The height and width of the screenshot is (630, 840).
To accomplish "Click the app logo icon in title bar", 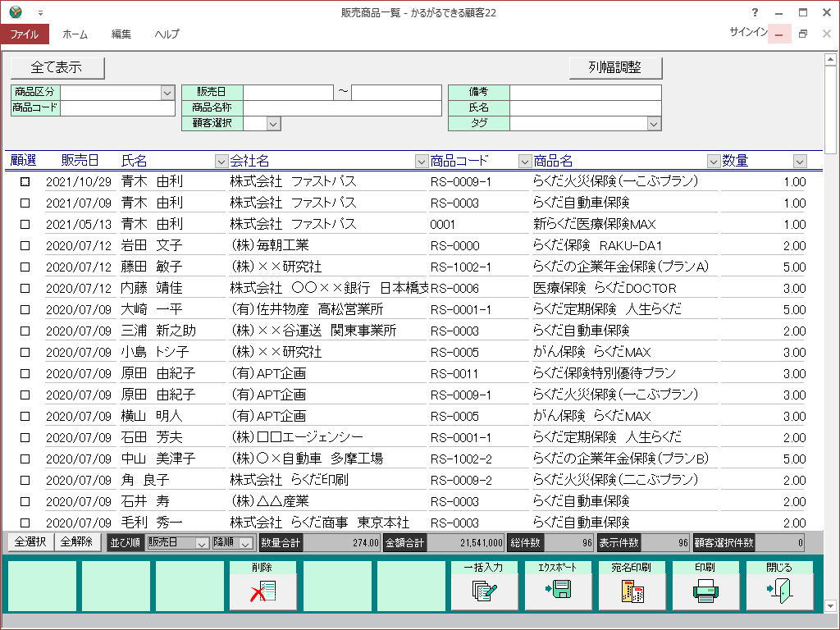I will [16, 11].
